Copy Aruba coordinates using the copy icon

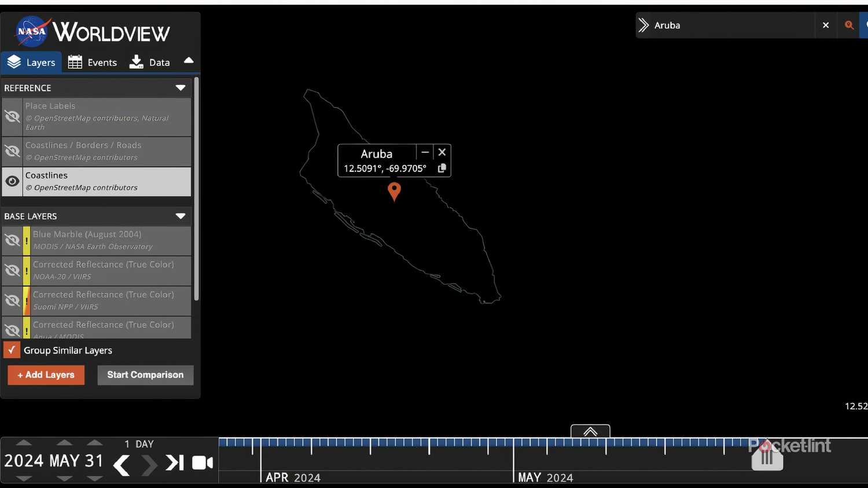[441, 167]
